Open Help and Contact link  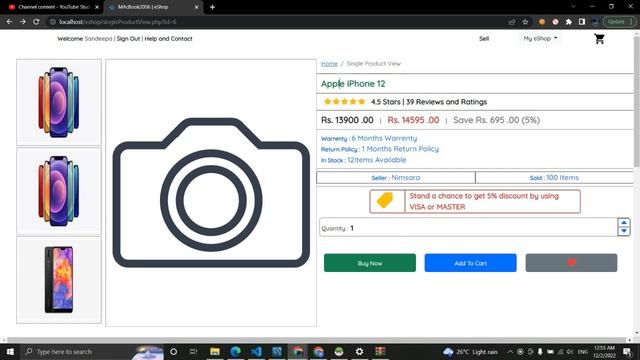(168, 38)
